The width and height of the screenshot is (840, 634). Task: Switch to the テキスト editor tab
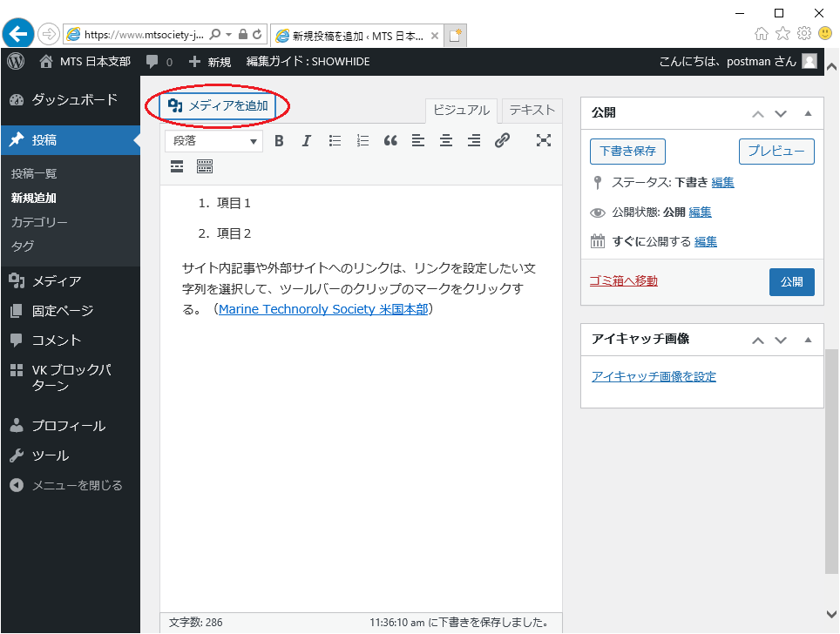[532, 110]
